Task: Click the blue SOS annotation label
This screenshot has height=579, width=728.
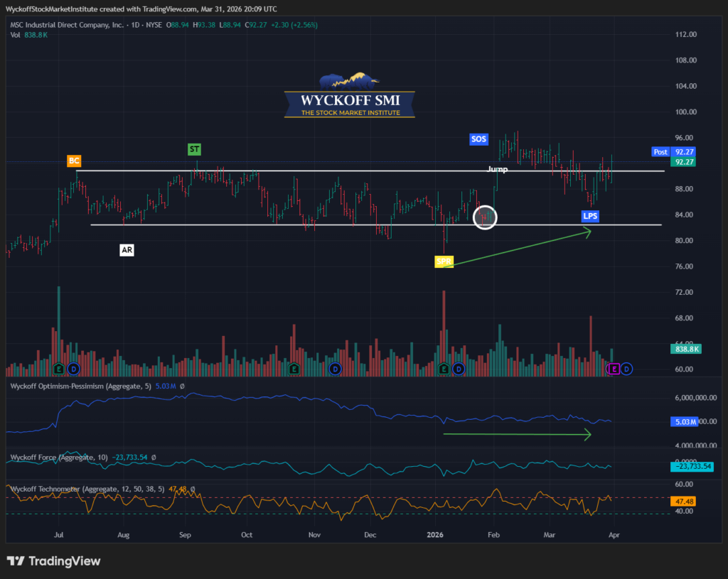Action: pos(479,139)
